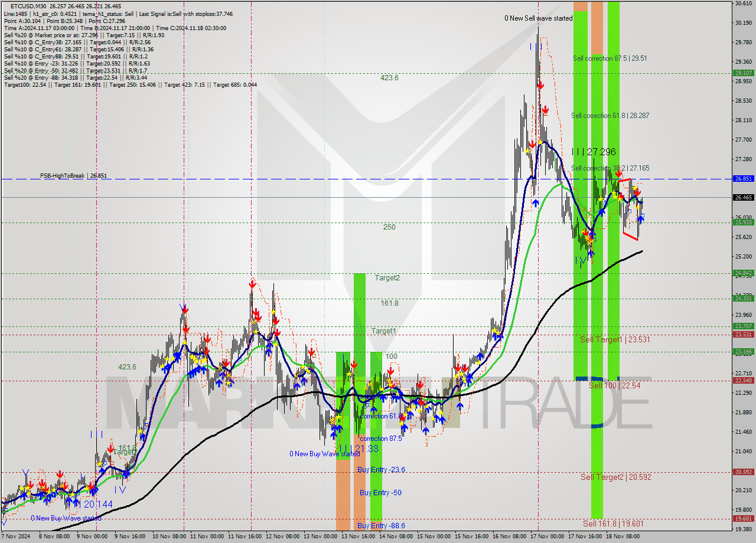Image resolution: width=756 pixels, height=543 pixels.
Task: Click the 'Target2' Fibonacci label
Action: [387, 277]
